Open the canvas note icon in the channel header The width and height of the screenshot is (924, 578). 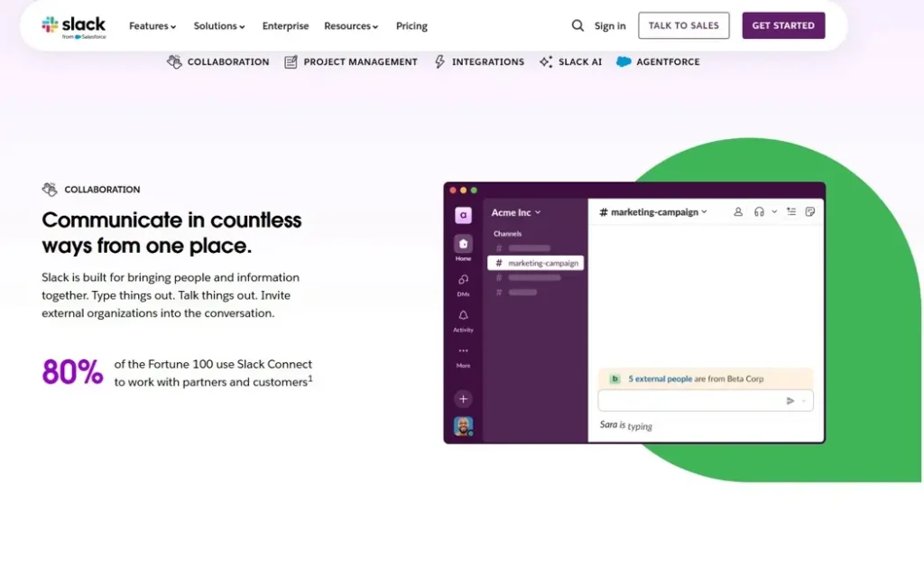coord(810,211)
